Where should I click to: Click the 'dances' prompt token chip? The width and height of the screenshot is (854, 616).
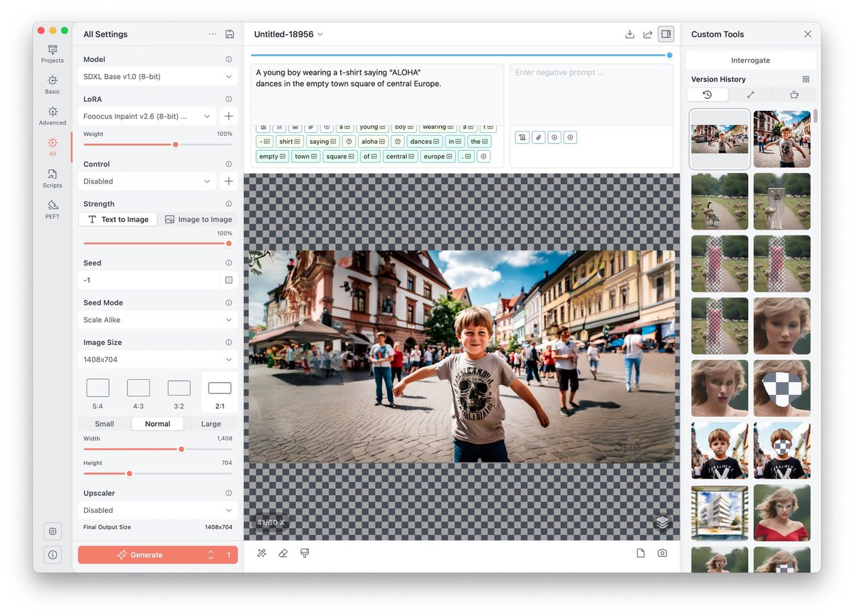425,142
